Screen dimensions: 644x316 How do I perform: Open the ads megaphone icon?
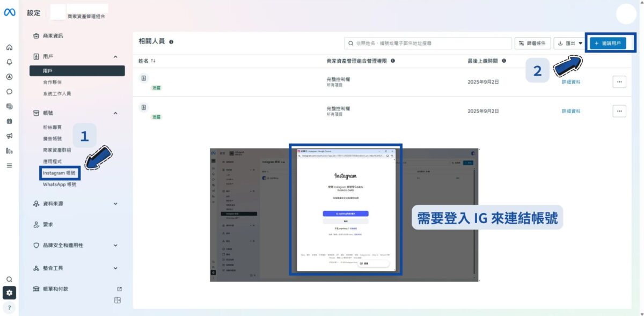[9, 136]
